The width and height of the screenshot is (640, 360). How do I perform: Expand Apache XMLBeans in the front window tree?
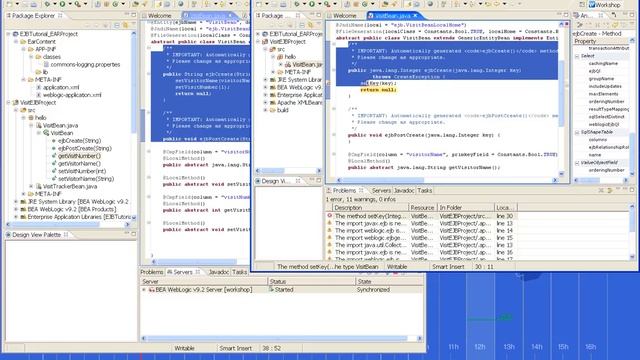(x=265, y=102)
